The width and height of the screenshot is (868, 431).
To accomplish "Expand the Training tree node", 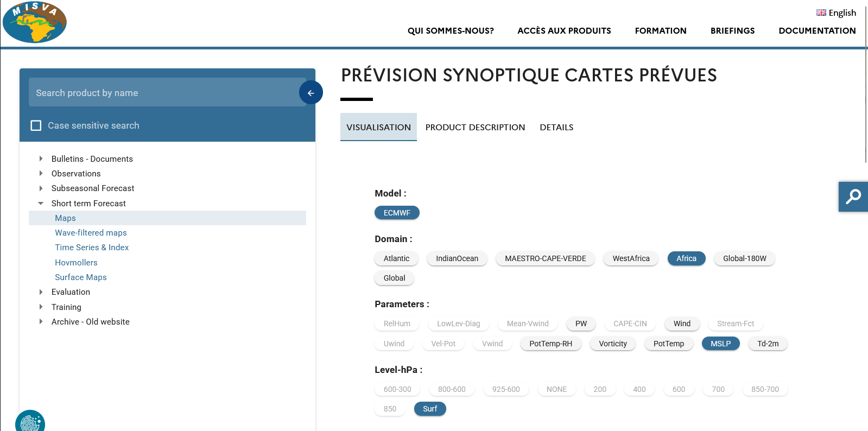I will pos(41,307).
